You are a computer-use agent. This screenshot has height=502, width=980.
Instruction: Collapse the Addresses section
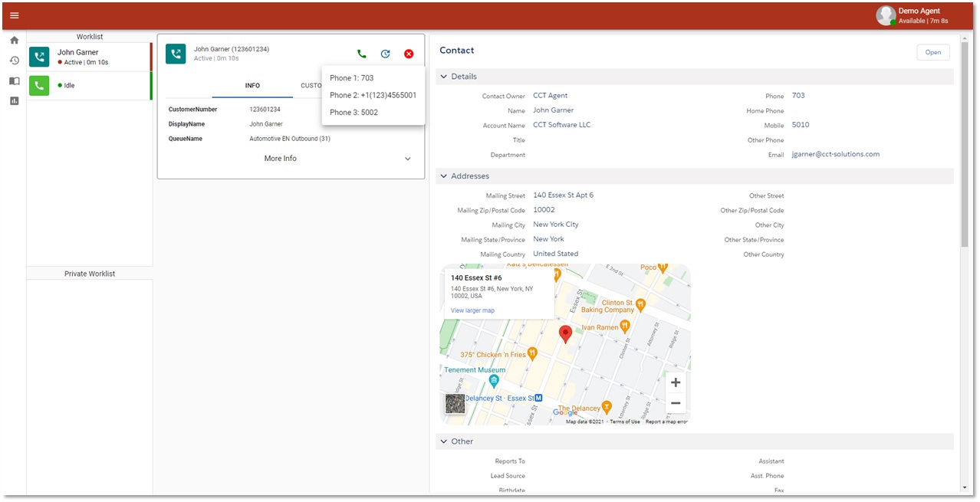pyautogui.click(x=444, y=176)
